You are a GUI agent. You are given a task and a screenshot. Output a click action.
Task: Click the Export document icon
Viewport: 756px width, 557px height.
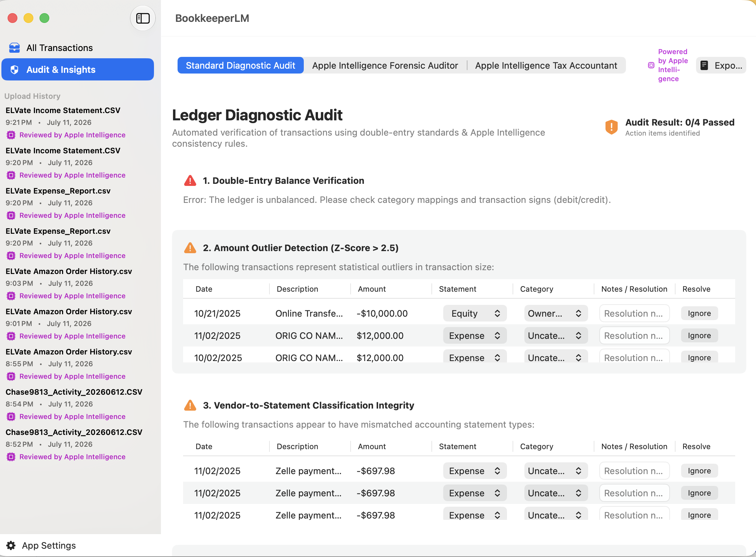click(704, 65)
